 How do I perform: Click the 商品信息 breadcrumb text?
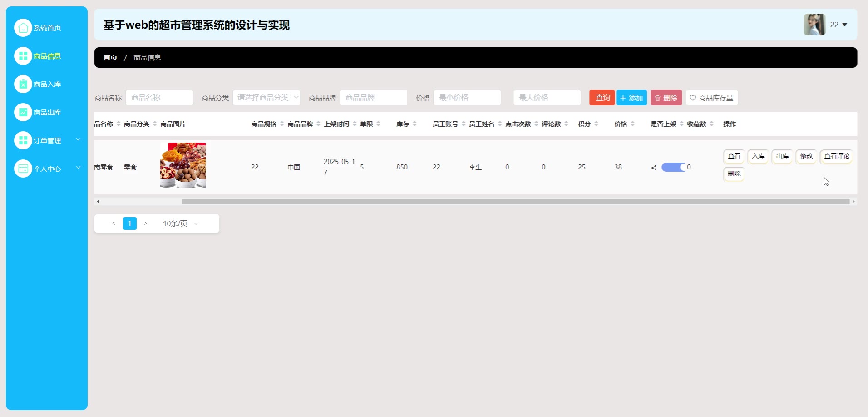click(147, 57)
